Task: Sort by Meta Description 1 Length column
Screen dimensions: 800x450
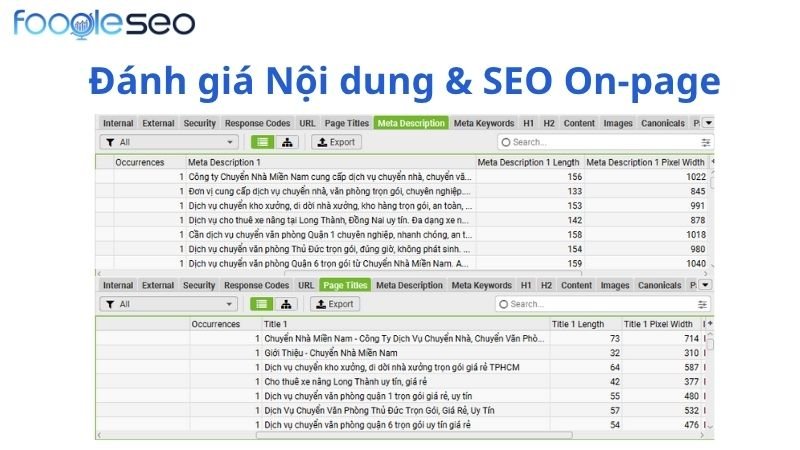Action: 529,162
